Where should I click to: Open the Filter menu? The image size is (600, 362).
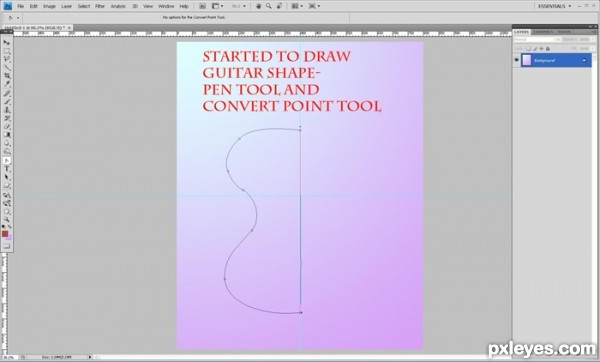pyautogui.click(x=100, y=6)
